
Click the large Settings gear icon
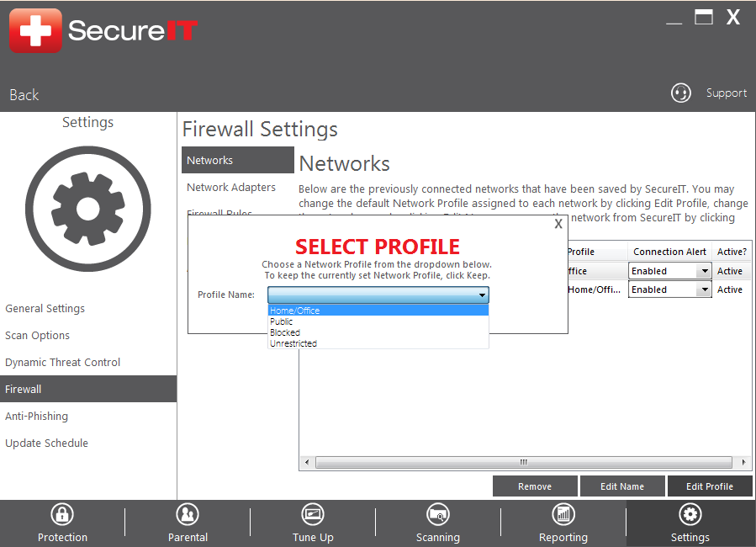point(87,209)
